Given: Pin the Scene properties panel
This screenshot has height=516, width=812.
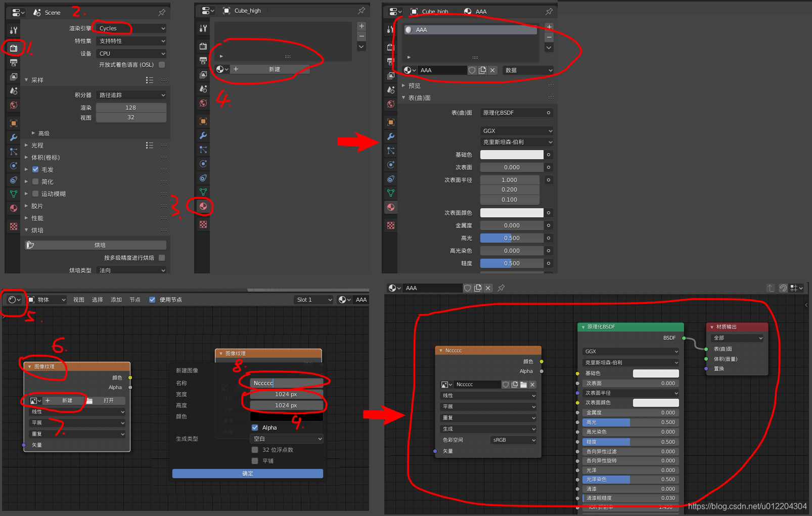Looking at the screenshot, I should 162,12.
